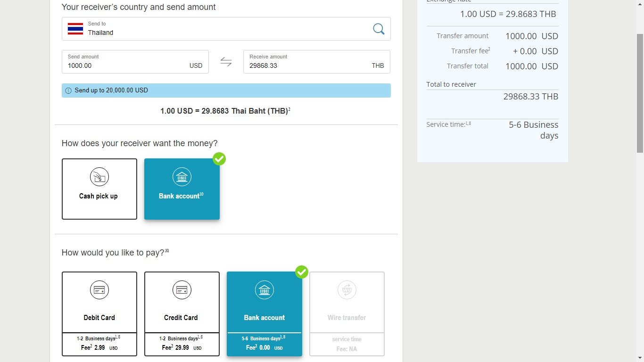Image resolution: width=644 pixels, height=362 pixels.
Task: Swap currencies with the exchange arrows icon
Action: [226, 62]
